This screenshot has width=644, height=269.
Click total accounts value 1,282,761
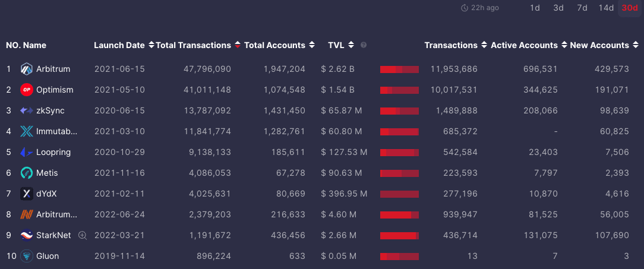tap(284, 131)
